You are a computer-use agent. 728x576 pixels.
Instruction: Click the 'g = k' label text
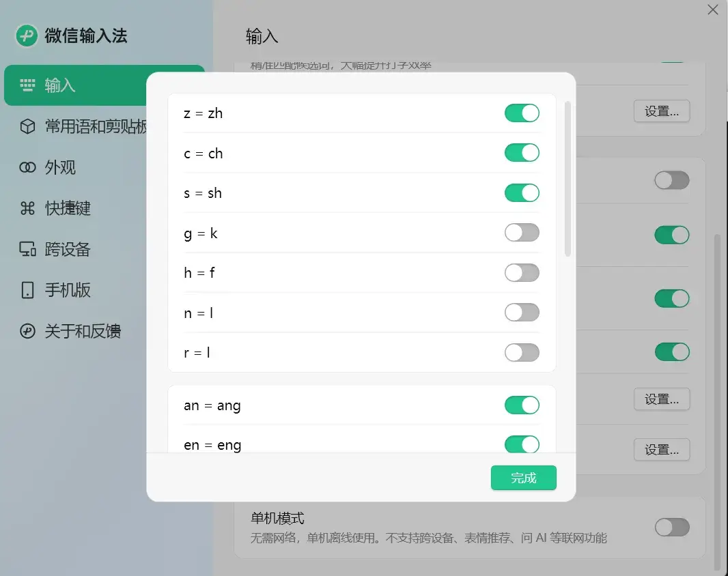[x=201, y=233]
